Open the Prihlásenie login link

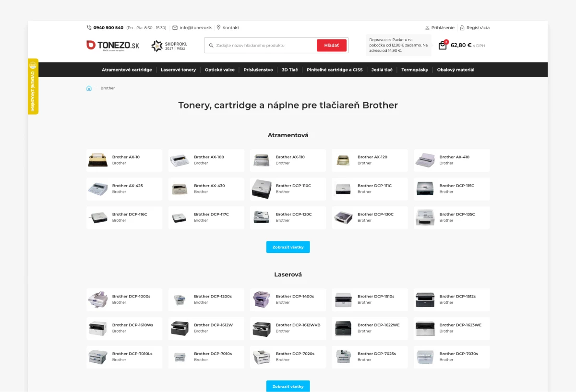[443, 28]
